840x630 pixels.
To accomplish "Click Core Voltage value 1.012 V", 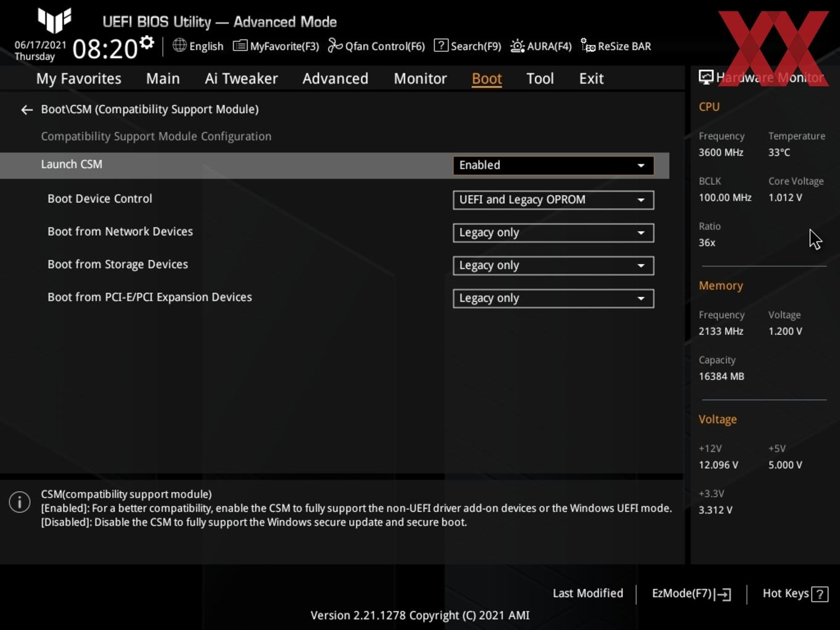I will tap(785, 198).
